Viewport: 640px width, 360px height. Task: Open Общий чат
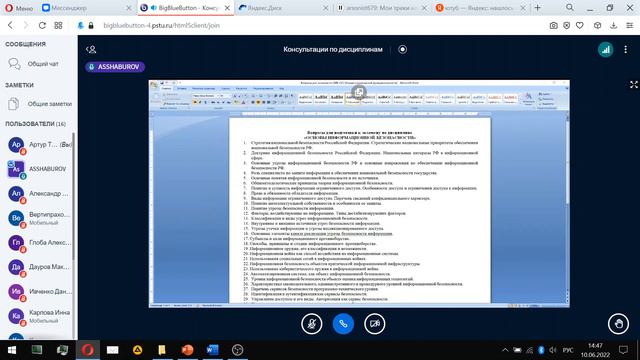coord(39,64)
